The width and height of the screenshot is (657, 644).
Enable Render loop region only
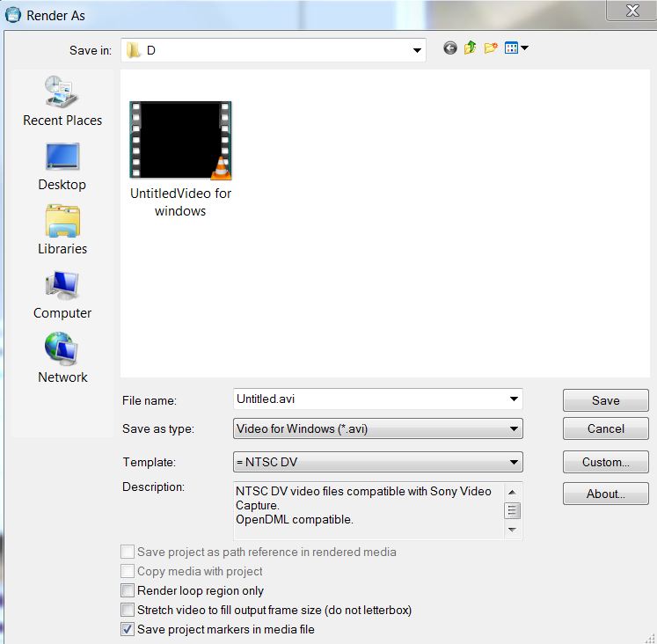pyautogui.click(x=128, y=590)
